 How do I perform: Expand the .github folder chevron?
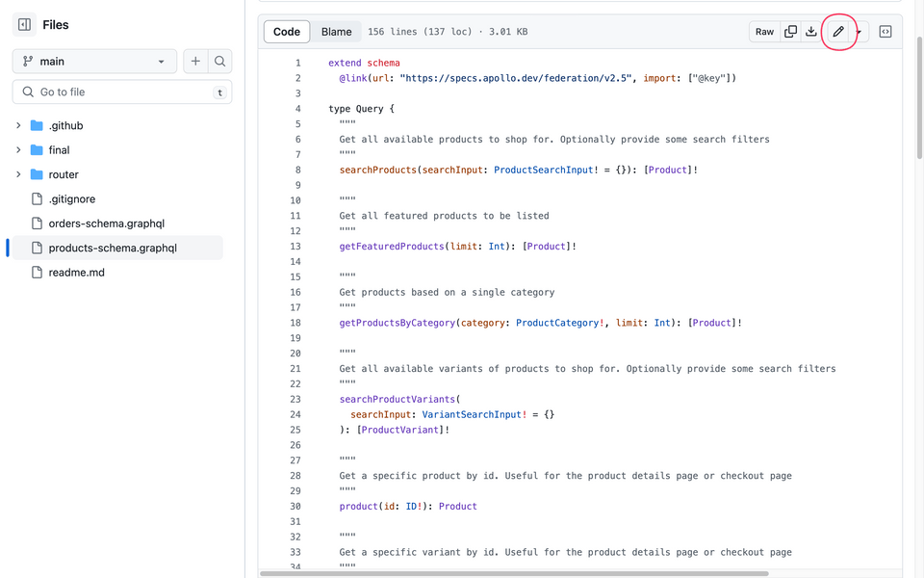click(x=18, y=125)
